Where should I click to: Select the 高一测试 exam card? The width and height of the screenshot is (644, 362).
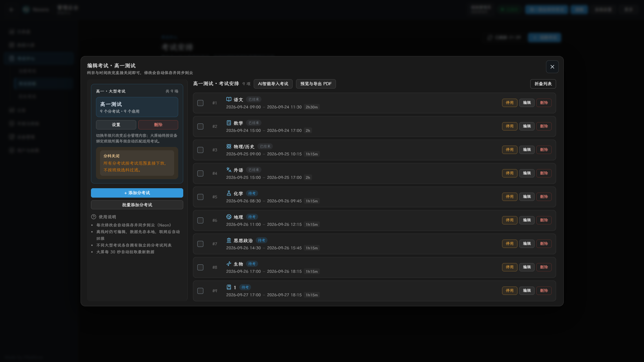tap(137, 107)
